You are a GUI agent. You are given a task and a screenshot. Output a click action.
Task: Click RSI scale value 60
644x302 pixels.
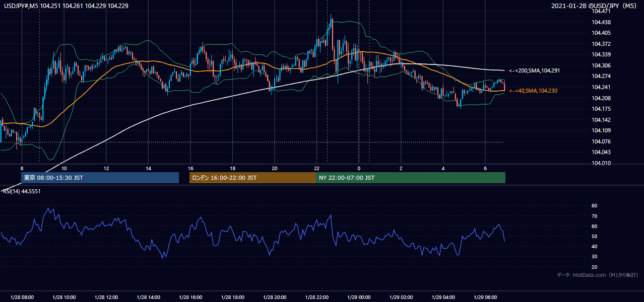pyautogui.click(x=594, y=226)
